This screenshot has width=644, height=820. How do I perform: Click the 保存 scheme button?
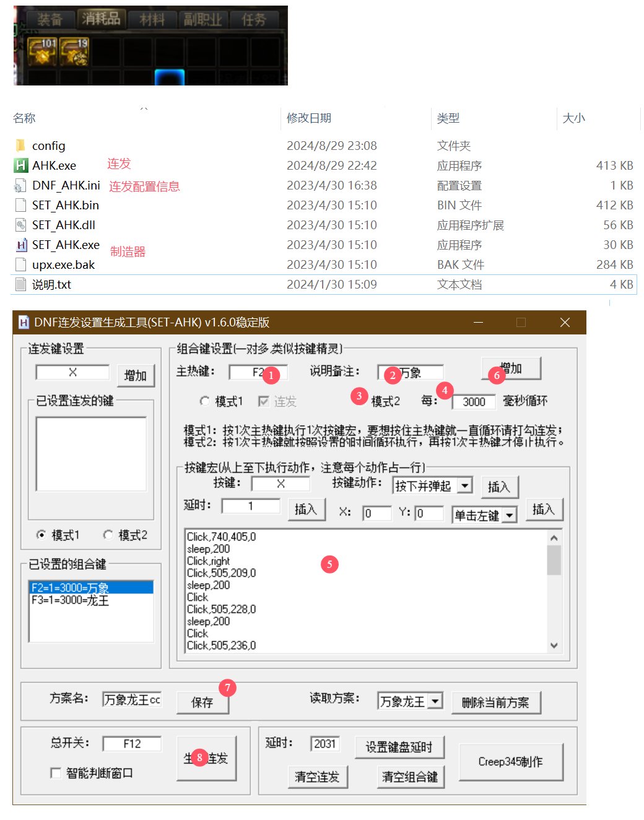point(202,702)
